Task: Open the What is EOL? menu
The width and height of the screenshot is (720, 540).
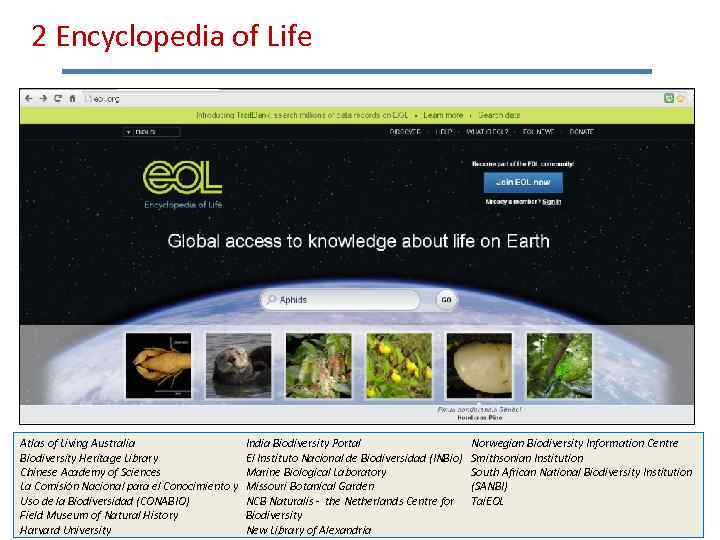Action: (x=487, y=132)
